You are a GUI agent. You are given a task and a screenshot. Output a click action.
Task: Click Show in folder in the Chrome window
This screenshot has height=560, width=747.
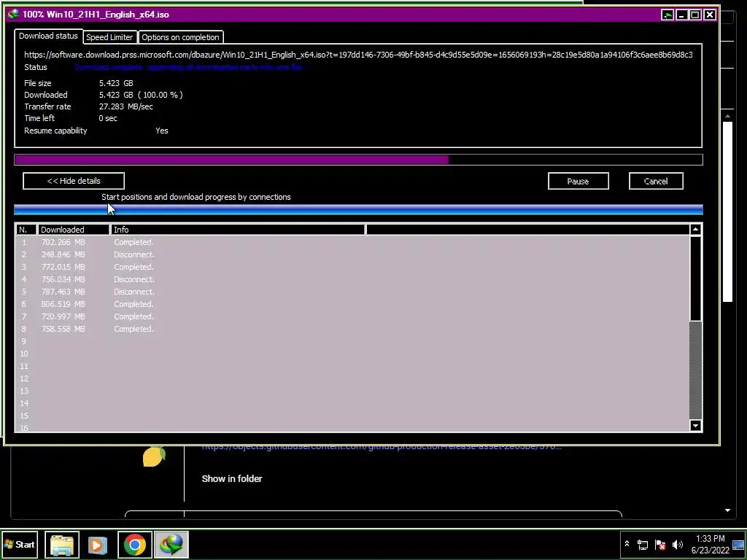tap(232, 478)
